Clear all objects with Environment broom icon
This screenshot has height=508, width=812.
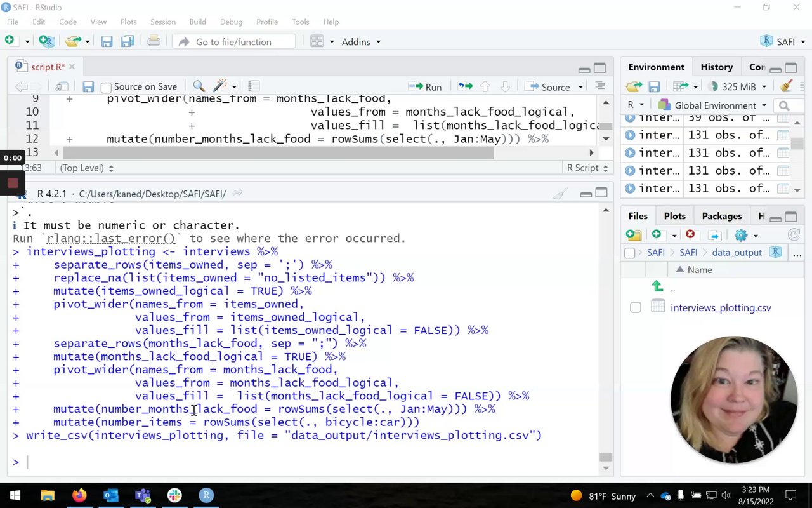[x=786, y=86]
